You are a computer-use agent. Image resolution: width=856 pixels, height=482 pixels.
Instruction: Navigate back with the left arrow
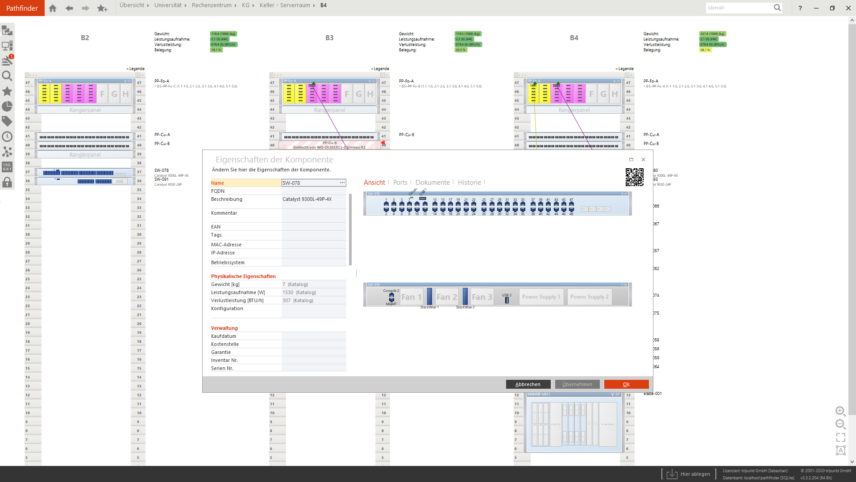click(69, 7)
